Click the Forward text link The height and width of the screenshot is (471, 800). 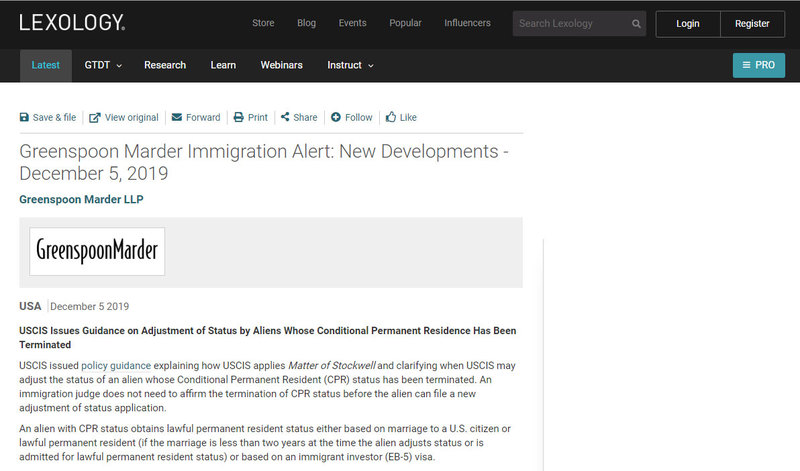click(x=203, y=117)
